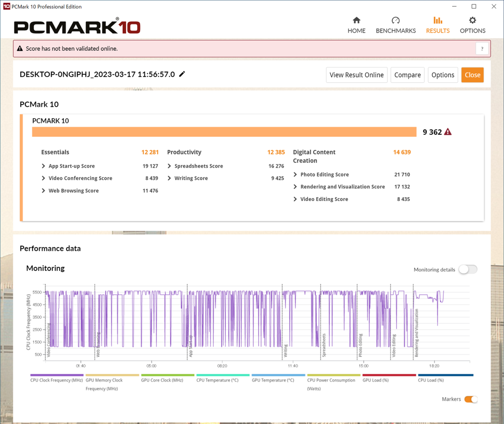The height and width of the screenshot is (424, 504).
Task: Select GPU Core Clock legend swatch
Action: (x=168, y=375)
